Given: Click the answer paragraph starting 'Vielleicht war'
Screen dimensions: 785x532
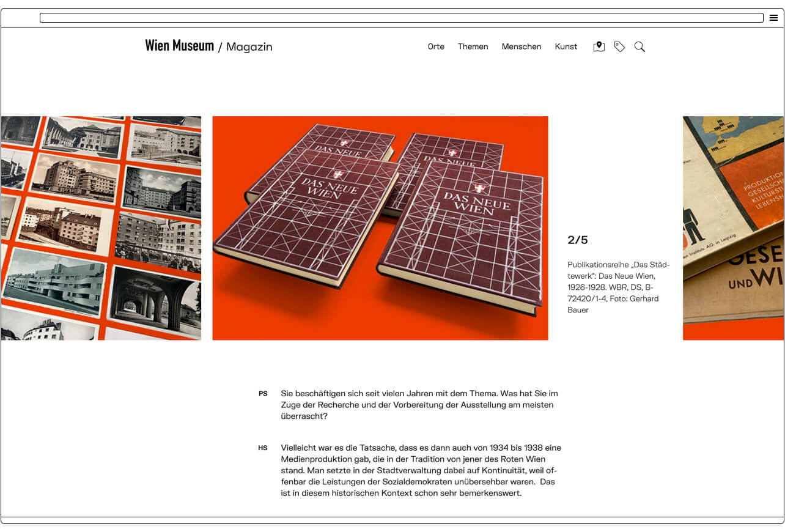Looking at the screenshot, I should [421, 470].
